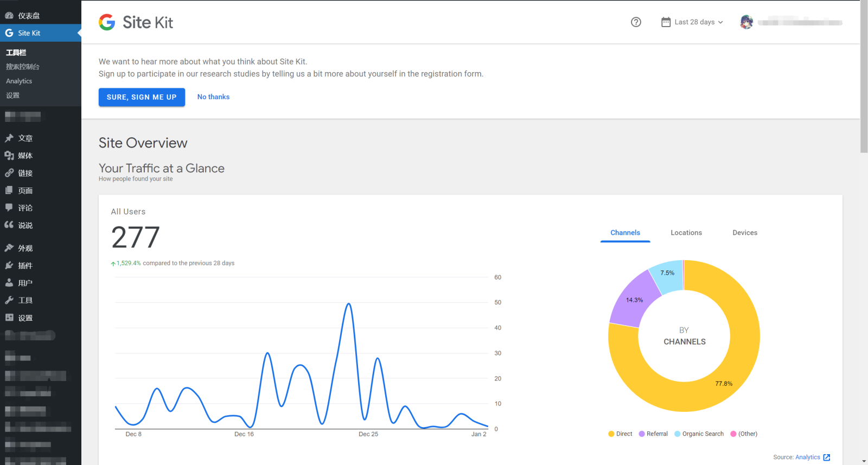Click the scrollbar down arrow
Viewport: 868px width, 465px height.
864,461
